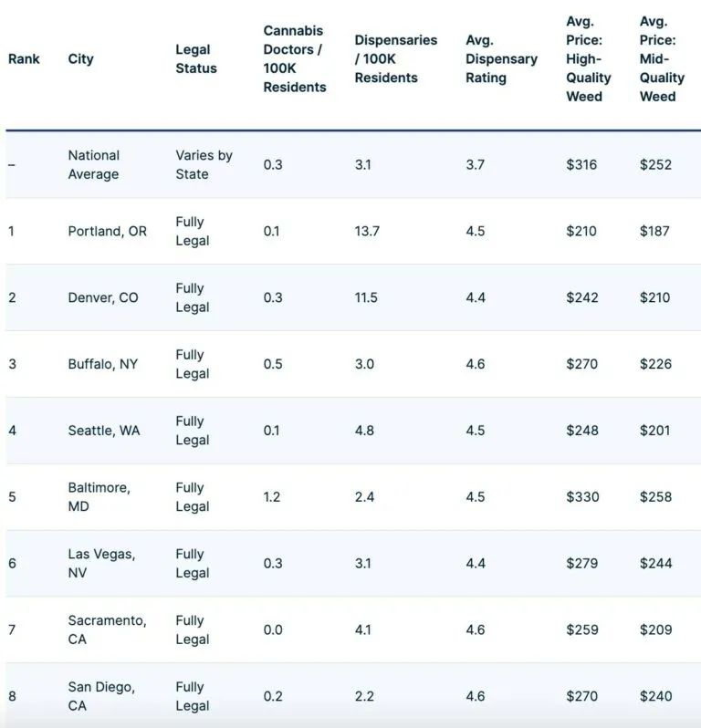Viewport: 701px width, 728px height.
Task: Select Avg. Price: High-Quality Weed header
Action: coord(588,59)
